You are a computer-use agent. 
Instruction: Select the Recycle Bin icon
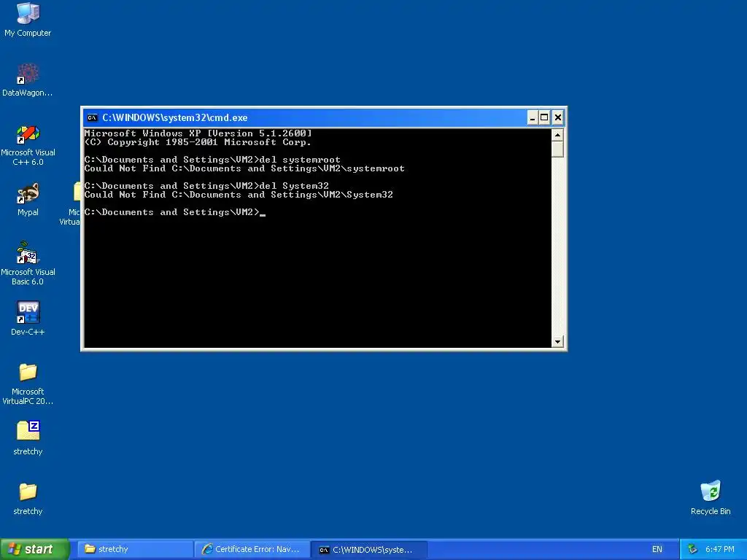pos(711,497)
